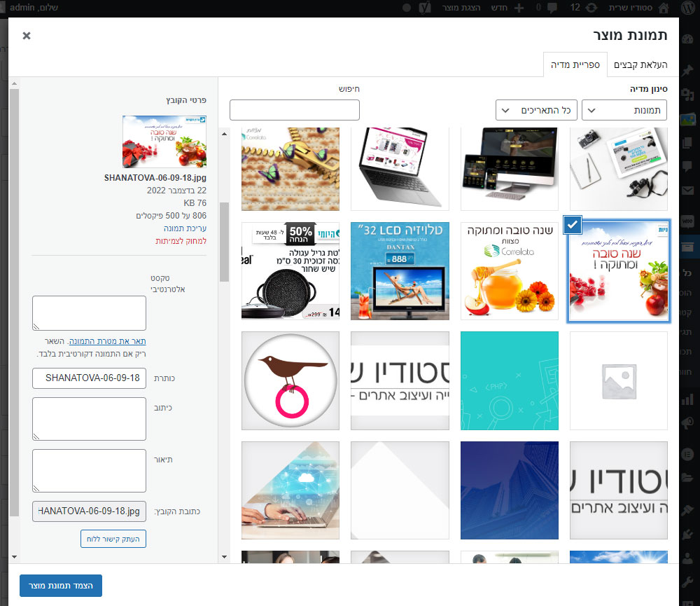Screen dimensions: 700x606
Task: Click the attachment details panel scrollbar down arrow
Action: click(14, 557)
